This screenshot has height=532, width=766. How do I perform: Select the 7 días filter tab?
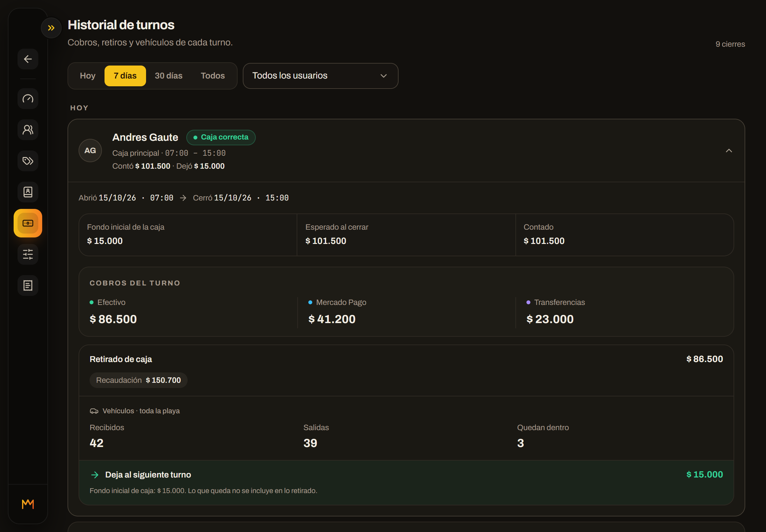point(125,76)
